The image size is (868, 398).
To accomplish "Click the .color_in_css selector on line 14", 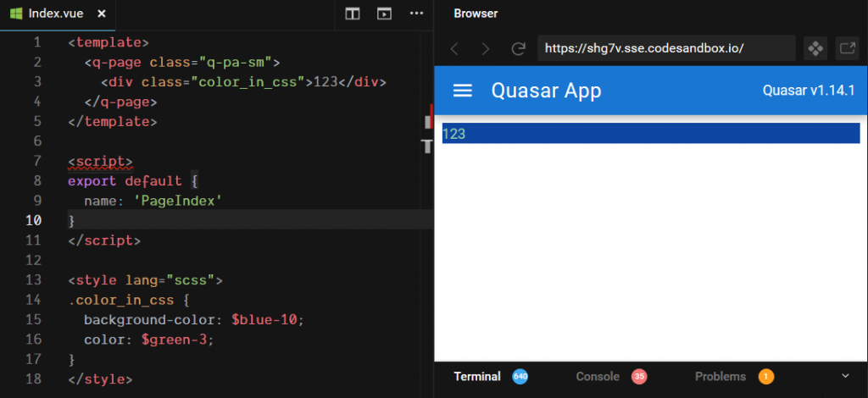I will point(120,300).
